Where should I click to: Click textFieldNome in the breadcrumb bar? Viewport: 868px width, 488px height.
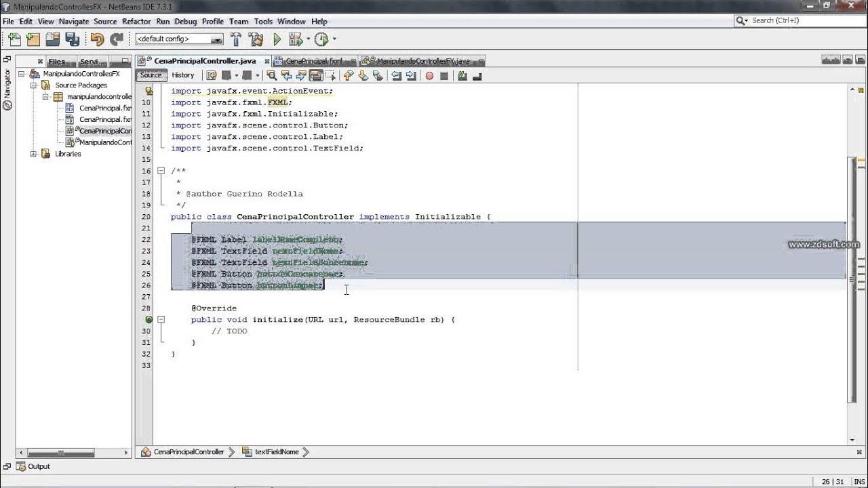pyautogui.click(x=277, y=451)
